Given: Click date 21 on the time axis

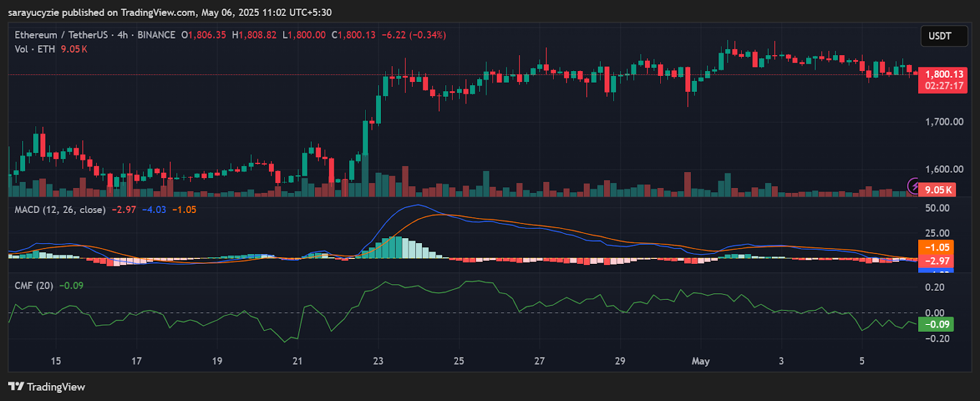Looking at the screenshot, I should [298, 361].
